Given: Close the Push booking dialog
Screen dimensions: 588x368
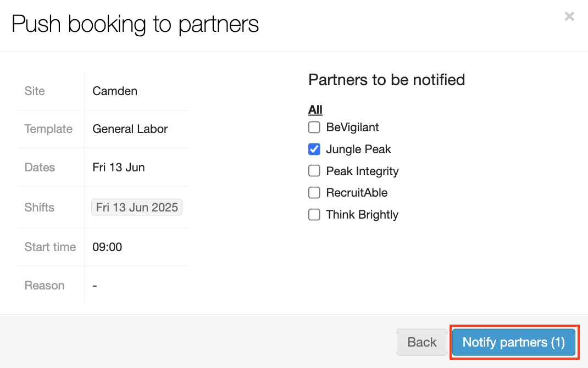Looking at the screenshot, I should tap(569, 16).
